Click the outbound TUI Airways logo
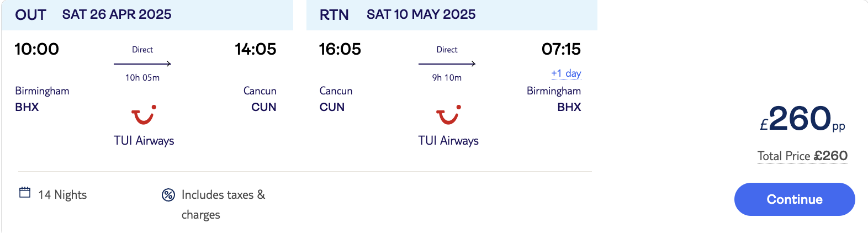The width and height of the screenshot is (868, 233). [x=144, y=115]
